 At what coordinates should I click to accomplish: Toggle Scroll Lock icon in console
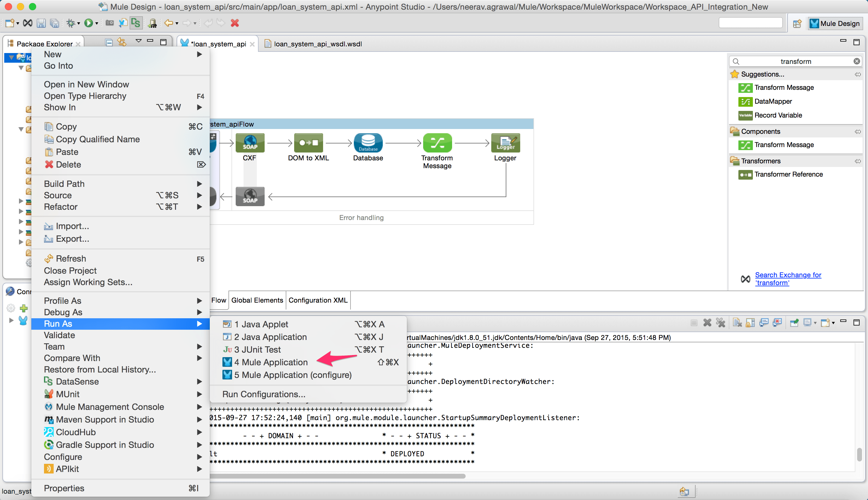[x=750, y=322]
